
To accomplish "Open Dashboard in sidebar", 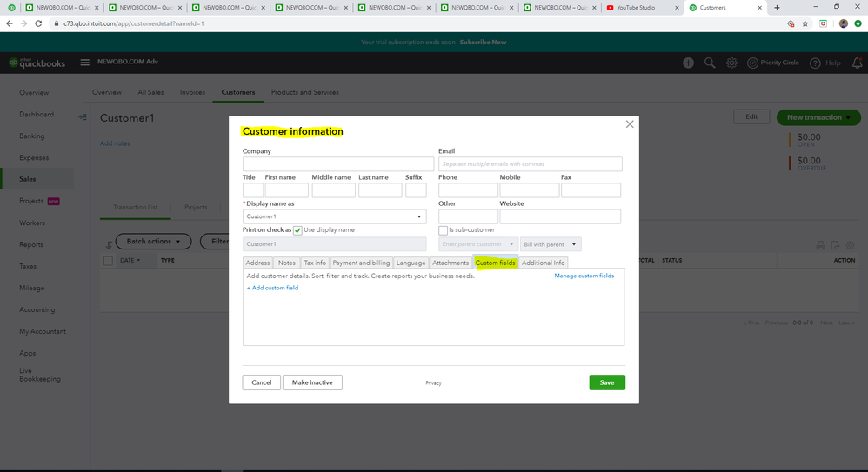I will [37, 115].
